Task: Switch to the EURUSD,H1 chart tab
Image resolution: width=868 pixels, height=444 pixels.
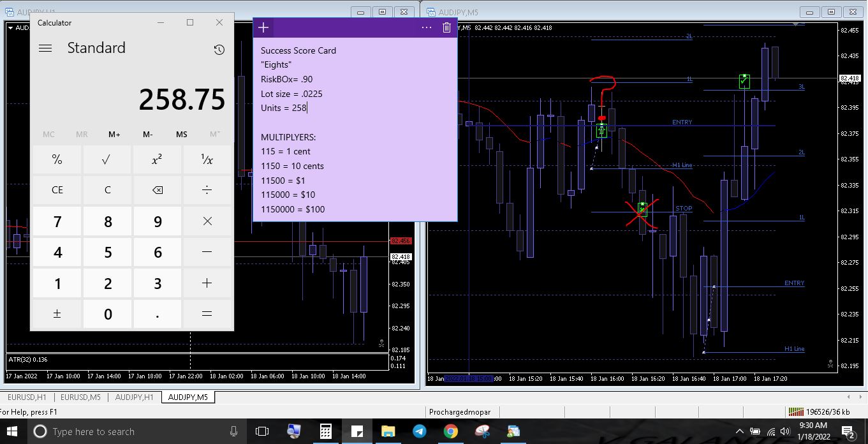Action: pyautogui.click(x=27, y=397)
